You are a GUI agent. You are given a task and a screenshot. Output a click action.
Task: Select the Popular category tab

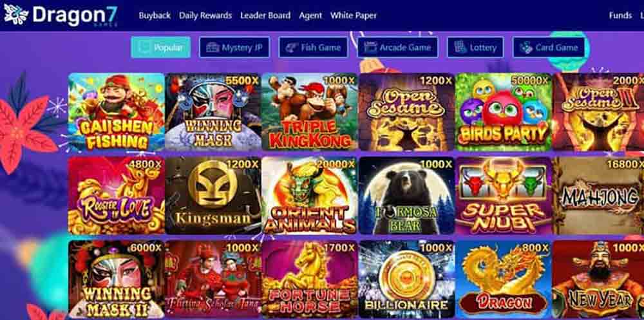tap(160, 47)
